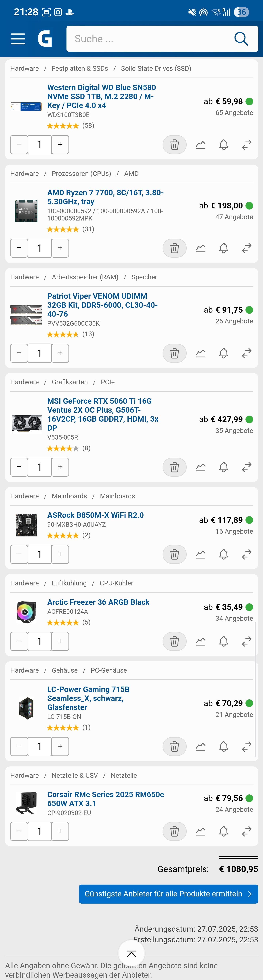This screenshot has height=980, width=263.
Task: Go to the Grafikkarten breadcrumb category
Action: (70, 382)
